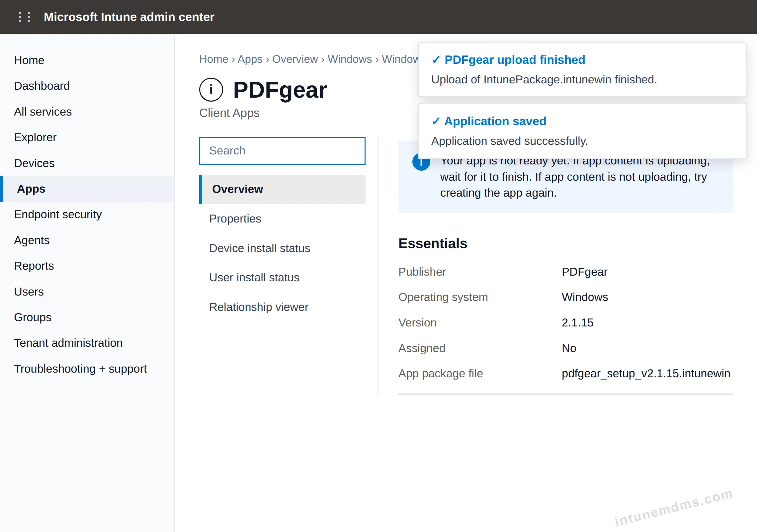Click the App package file label
Image resolution: width=757 pixels, height=532 pixels.
coord(441,373)
